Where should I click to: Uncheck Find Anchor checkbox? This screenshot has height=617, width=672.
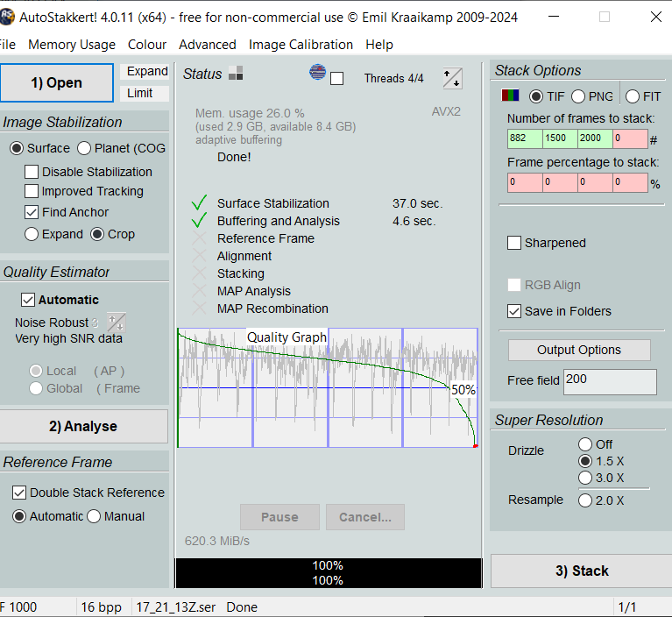click(67, 212)
